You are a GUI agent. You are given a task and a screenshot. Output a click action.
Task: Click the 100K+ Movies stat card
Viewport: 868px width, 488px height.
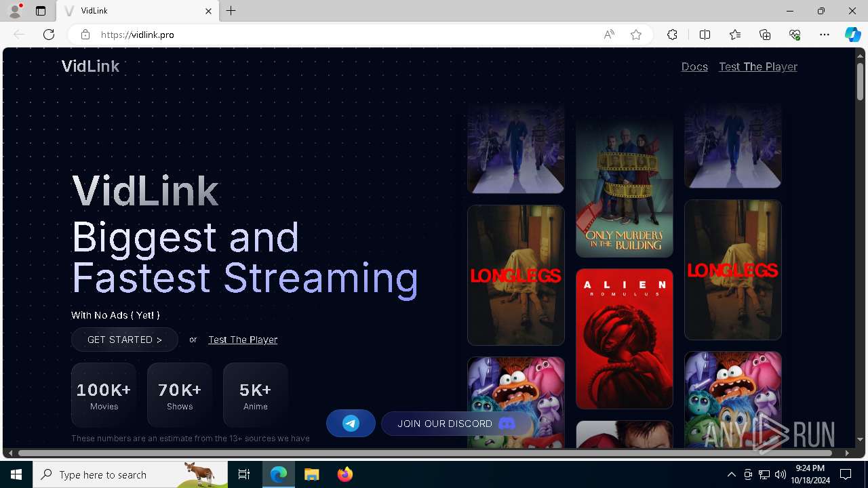click(104, 395)
